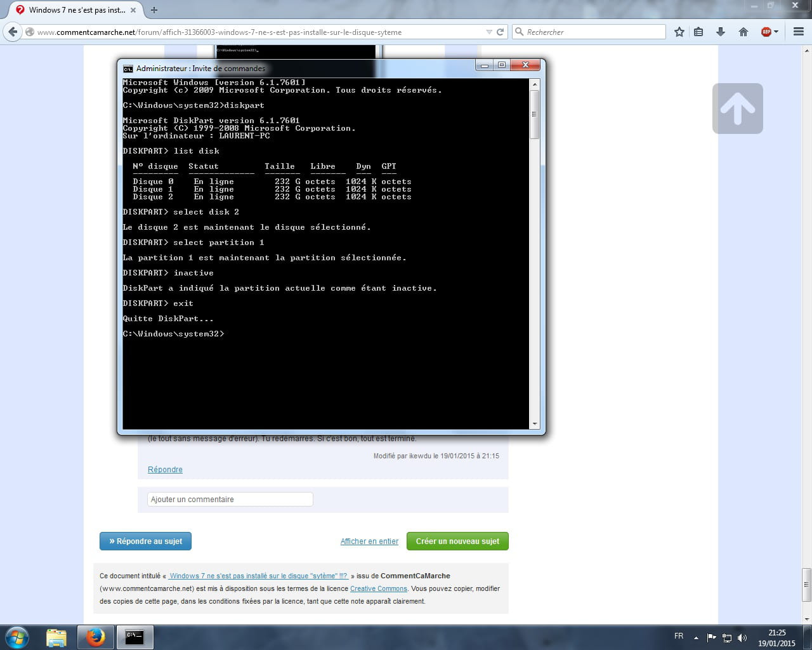Click the Rechercher search field
The height and width of the screenshot is (650, 812).
(x=589, y=32)
